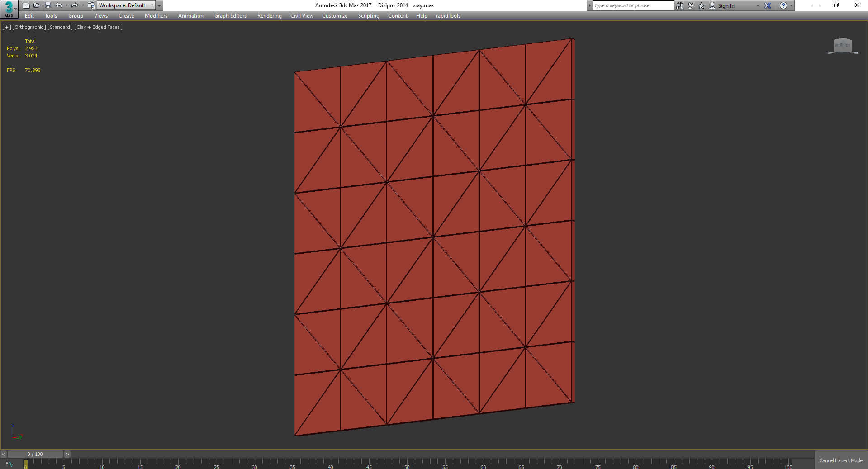Open the Help menu
Viewport: 868px width, 469px height.
[422, 16]
